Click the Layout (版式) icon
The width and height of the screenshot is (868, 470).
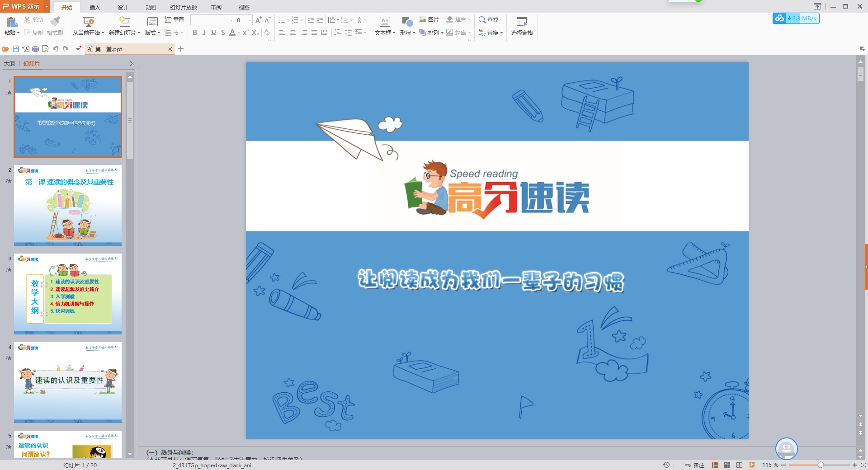click(x=152, y=22)
